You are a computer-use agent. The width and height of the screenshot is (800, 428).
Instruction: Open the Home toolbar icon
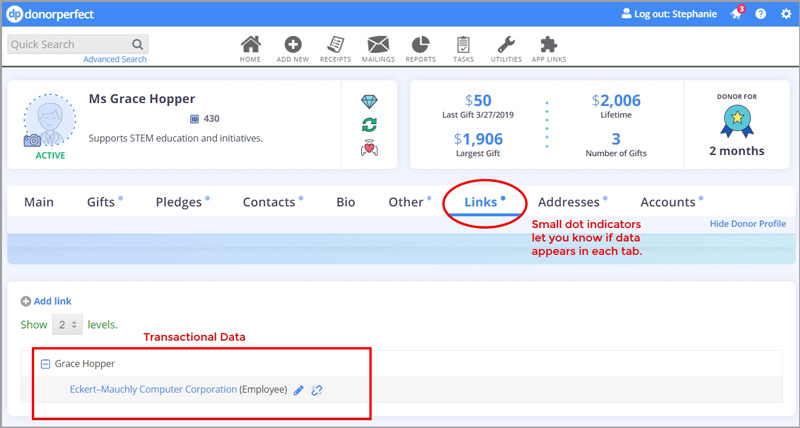tap(251, 45)
